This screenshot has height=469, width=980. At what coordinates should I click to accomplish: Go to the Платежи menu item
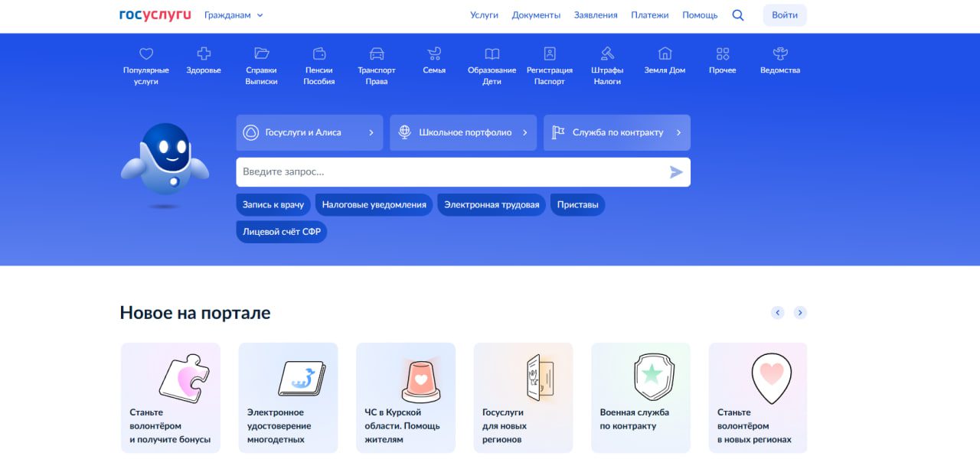(x=649, y=15)
